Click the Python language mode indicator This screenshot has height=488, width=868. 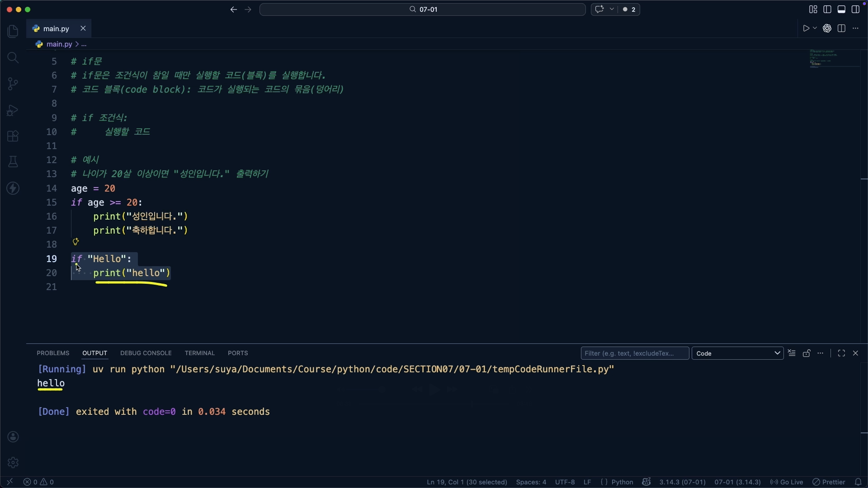[x=622, y=482]
